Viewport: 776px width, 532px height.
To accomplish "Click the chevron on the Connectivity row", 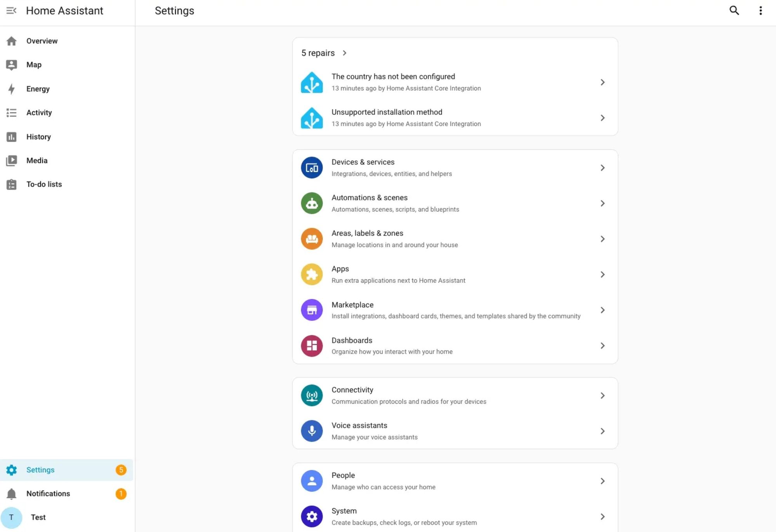I will click(x=602, y=395).
